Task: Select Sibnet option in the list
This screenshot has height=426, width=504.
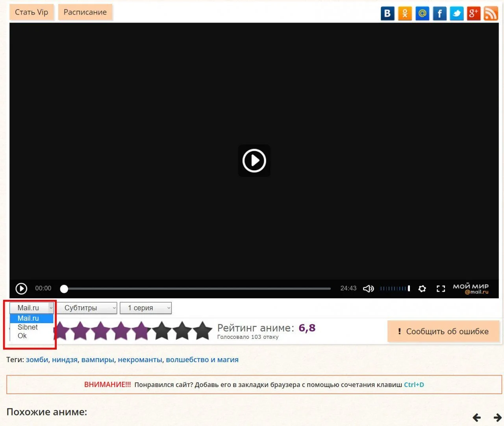Action: tap(31, 327)
